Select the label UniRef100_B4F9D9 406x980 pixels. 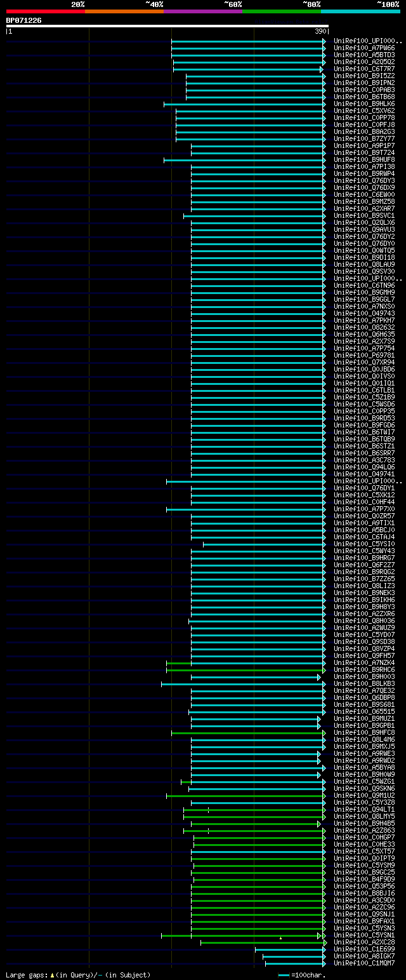click(x=364, y=880)
